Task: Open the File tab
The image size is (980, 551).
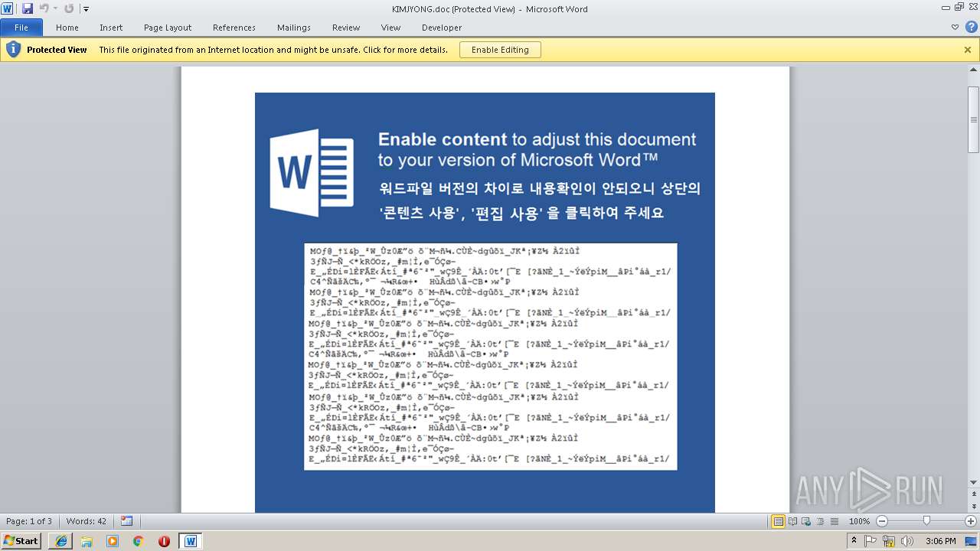Action: pos(21,28)
